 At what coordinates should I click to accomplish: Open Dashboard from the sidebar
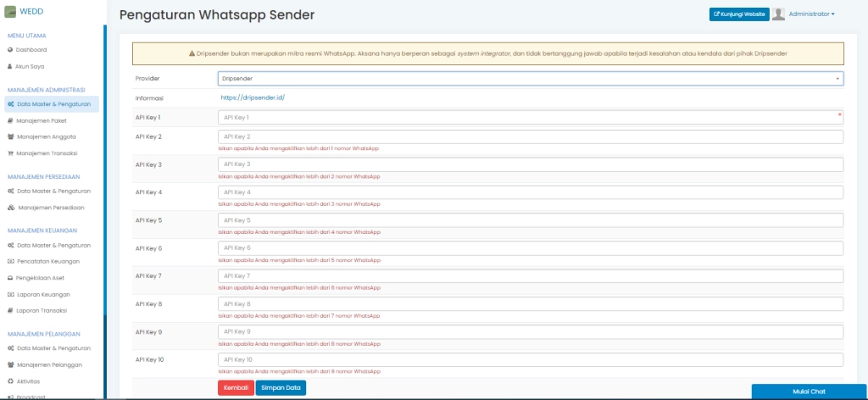[x=10, y=50]
